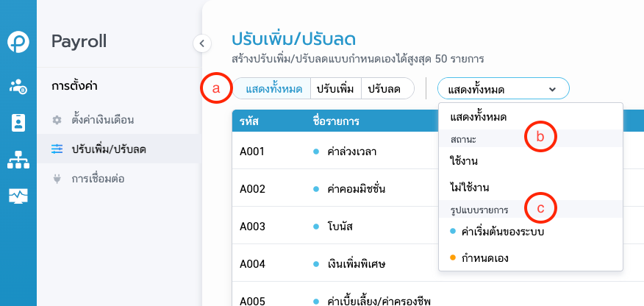Collapse the sidebar with the chevron button

point(202,43)
